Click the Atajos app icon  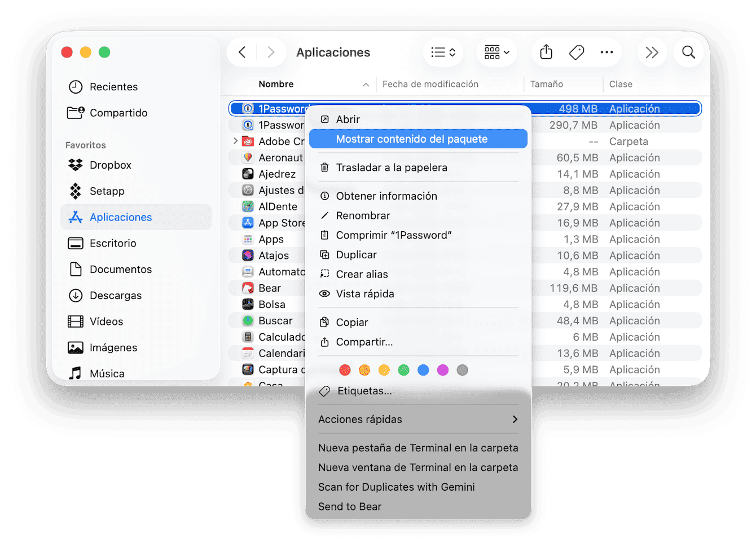(x=248, y=255)
